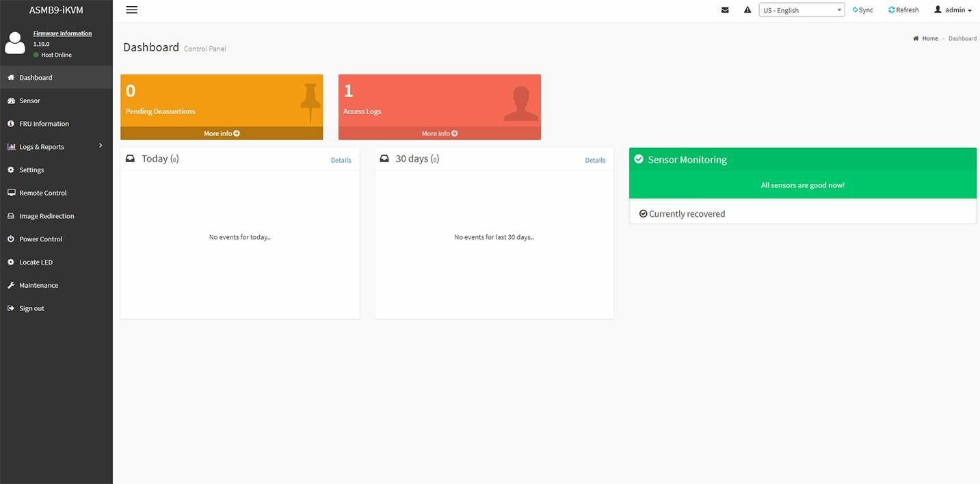Click the Firmware Information link

click(62, 33)
